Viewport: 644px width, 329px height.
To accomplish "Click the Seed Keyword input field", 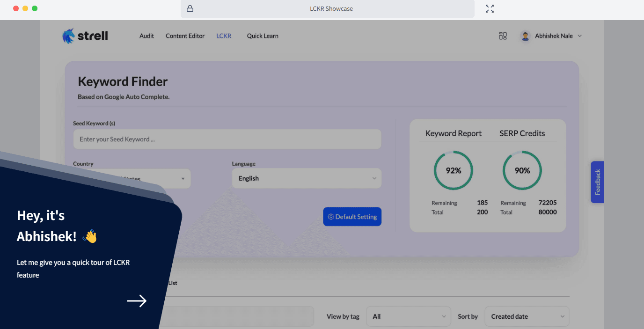I will pyautogui.click(x=227, y=139).
